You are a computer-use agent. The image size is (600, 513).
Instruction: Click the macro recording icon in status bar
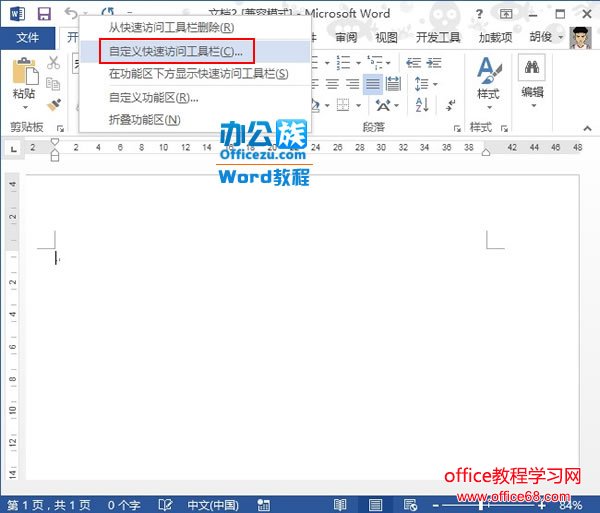(264, 505)
